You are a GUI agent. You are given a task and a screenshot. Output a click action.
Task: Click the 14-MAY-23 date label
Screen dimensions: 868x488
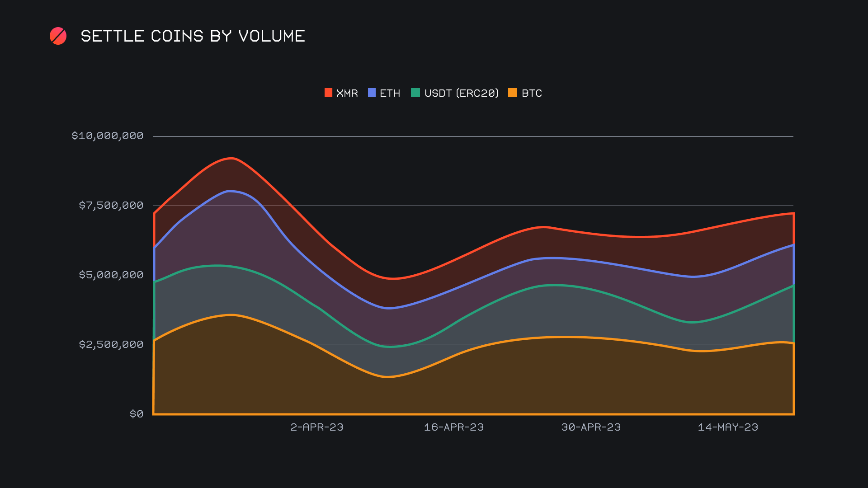[728, 427]
